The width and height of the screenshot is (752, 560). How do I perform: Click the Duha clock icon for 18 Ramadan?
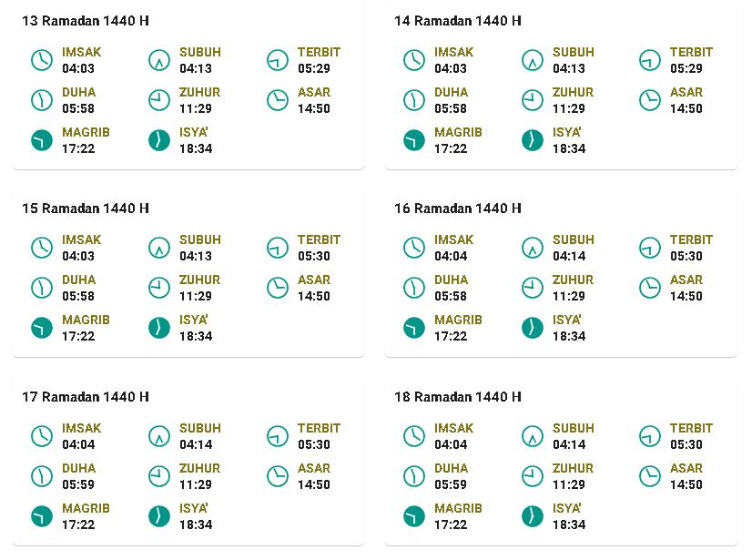[x=414, y=476]
